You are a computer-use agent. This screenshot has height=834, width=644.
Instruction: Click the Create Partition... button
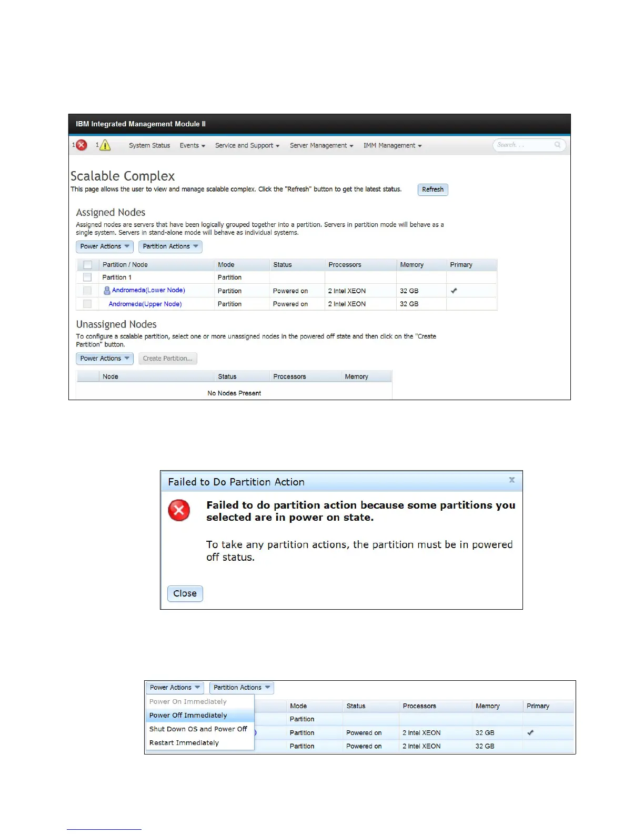point(168,359)
